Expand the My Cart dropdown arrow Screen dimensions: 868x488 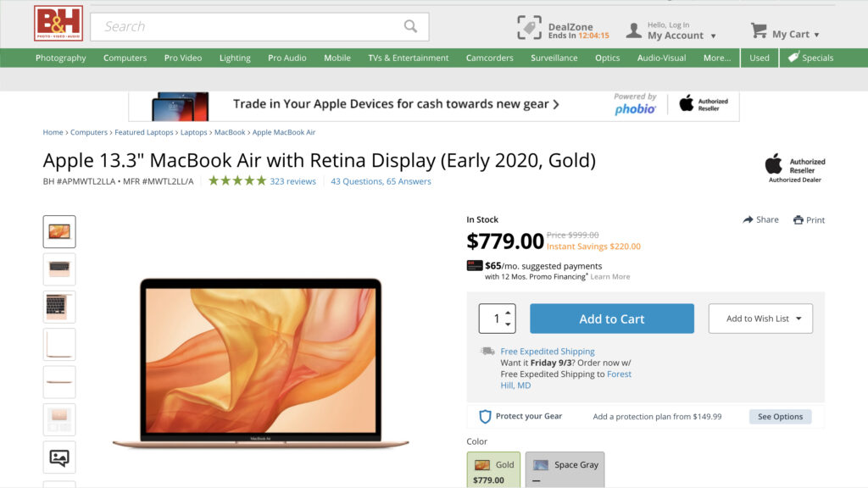(x=816, y=35)
